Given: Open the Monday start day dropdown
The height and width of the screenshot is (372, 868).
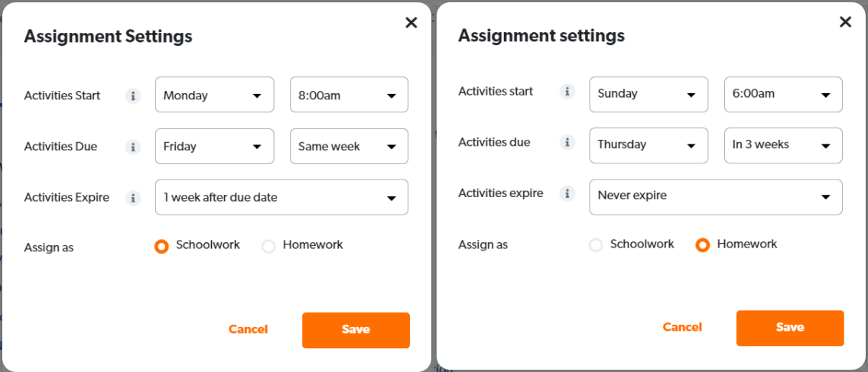Looking at the screenshot, I should 214,95.
